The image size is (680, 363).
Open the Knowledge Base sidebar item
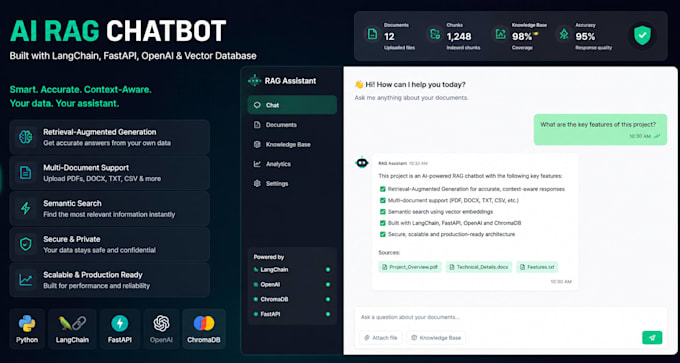tap(292, 144)
